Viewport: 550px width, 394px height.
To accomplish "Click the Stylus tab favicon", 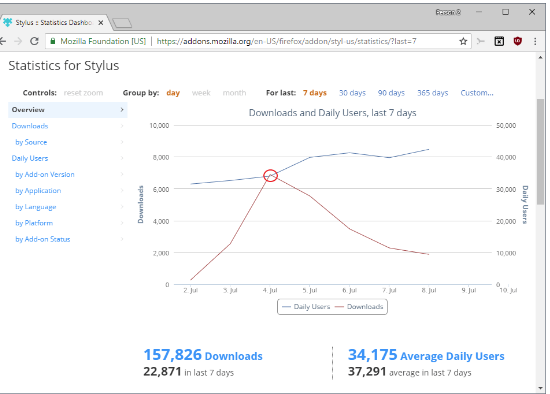I will 7,22.
